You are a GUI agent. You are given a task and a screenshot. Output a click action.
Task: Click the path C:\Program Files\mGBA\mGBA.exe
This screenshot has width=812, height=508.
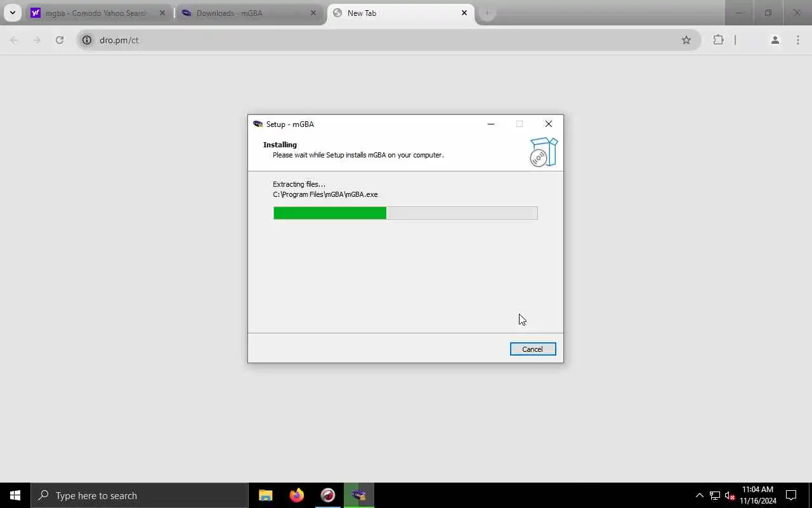pos(325,194)
